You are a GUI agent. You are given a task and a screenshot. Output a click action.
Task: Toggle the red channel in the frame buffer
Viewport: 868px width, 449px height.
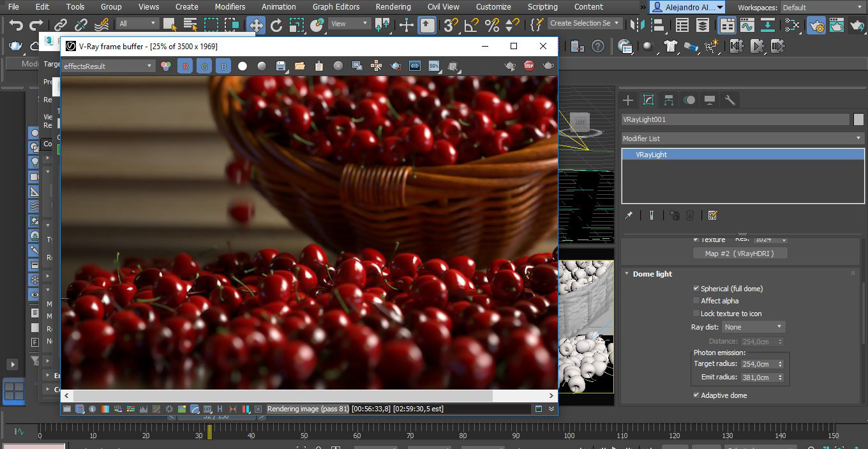pos(185,66)
